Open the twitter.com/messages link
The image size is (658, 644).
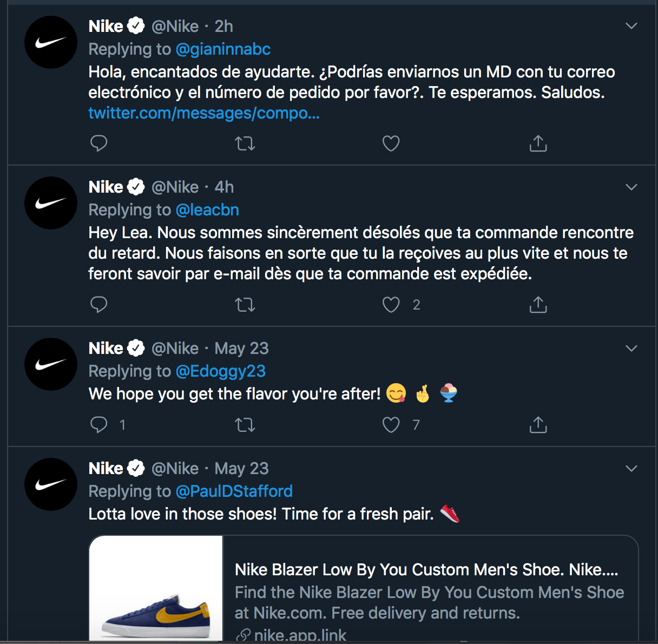[204, 113]
